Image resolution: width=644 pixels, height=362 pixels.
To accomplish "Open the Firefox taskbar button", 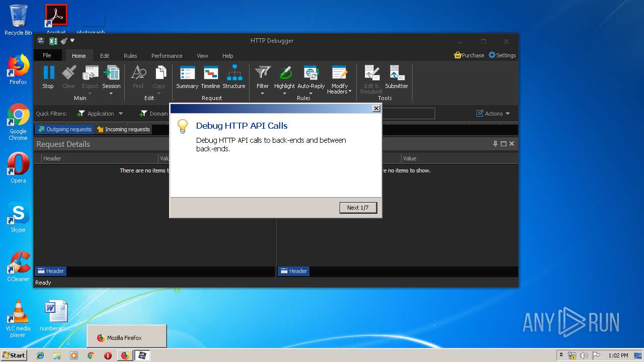I will 125,355.
